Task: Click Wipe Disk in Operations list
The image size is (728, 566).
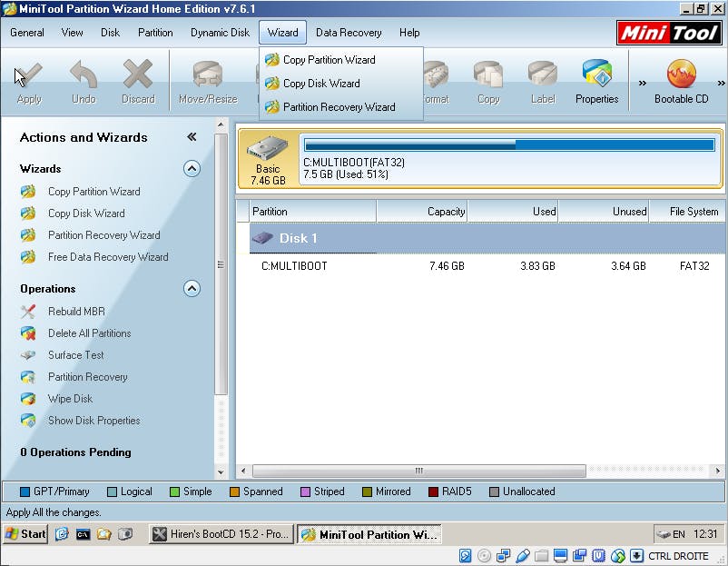Action: coord(70,399)
